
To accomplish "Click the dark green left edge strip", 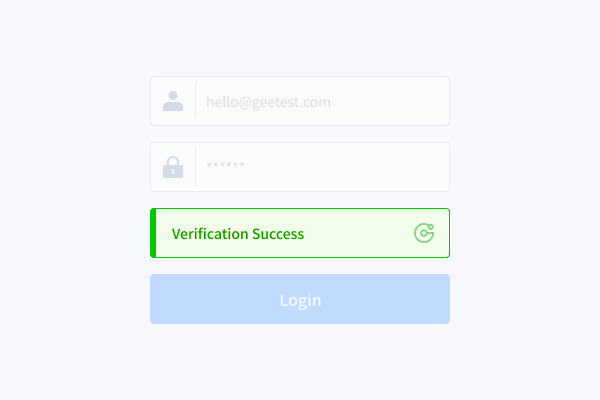I will 153,234.
